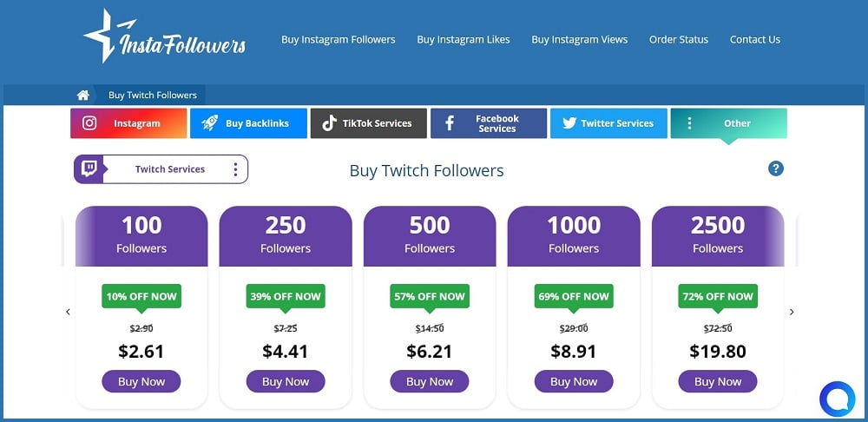Show next packages with right carousel arrow
The image size is (868, 422).
click(792, 312)
